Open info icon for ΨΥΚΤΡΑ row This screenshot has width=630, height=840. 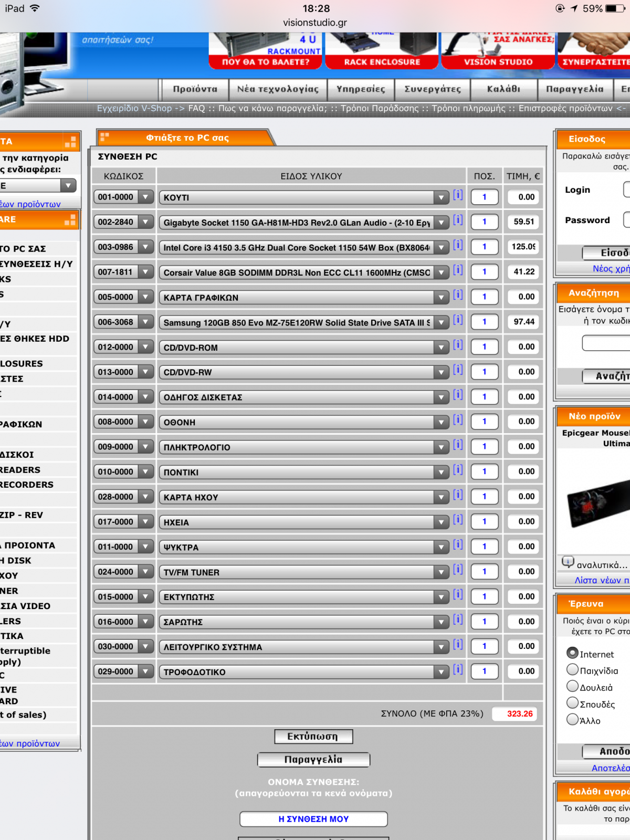(458, 544)
